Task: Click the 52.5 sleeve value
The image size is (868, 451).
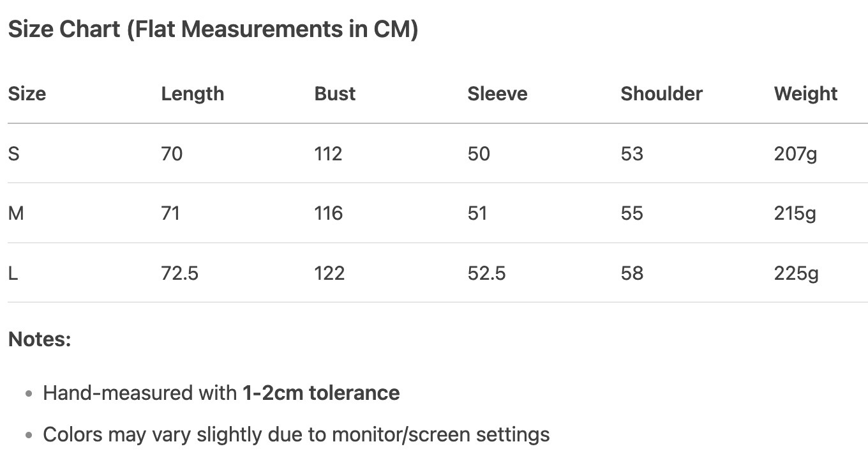Action: (486, 273)
